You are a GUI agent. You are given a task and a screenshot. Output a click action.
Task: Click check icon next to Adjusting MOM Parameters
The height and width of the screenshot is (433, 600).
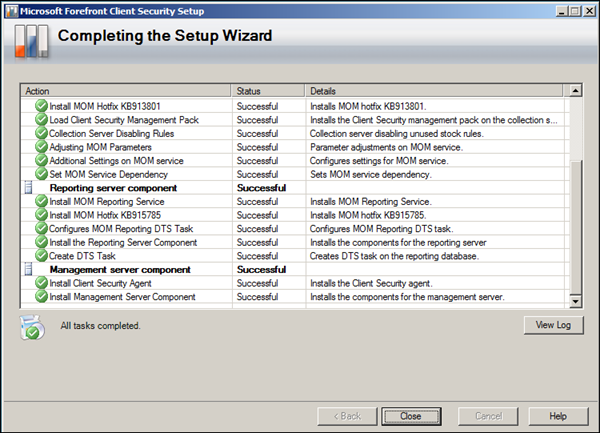tap(41, 147)
